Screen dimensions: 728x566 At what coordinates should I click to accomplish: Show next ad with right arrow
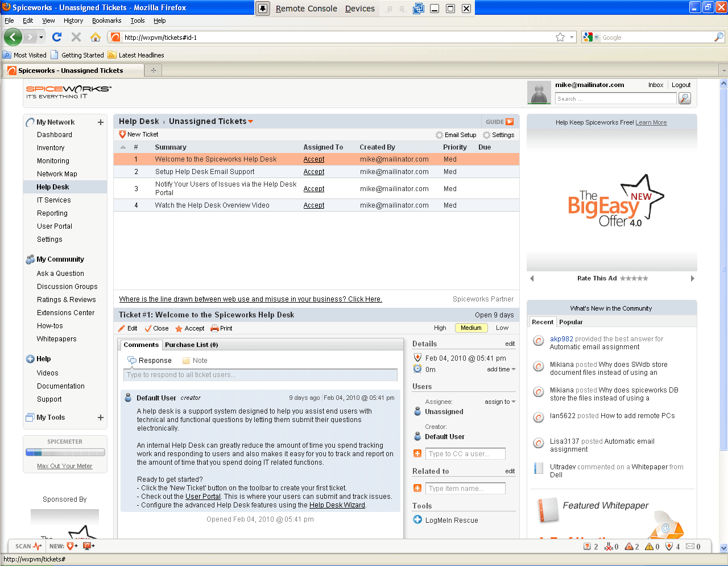coord(692,279)
